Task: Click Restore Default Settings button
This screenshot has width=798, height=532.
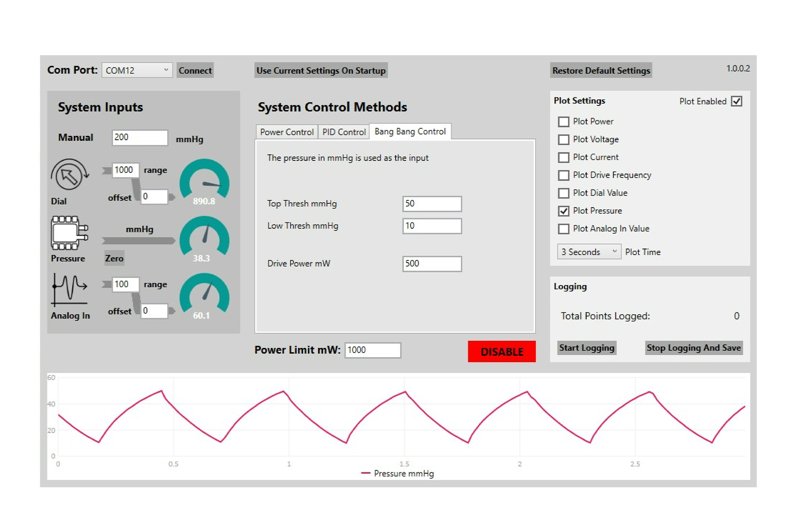Action: [601, 70]
